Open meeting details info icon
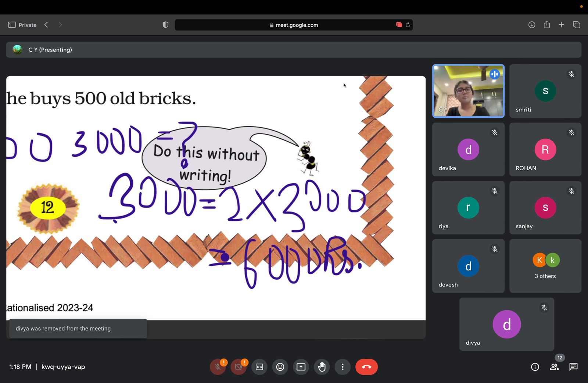The image size is (588, 383). [x=535, y=367]
